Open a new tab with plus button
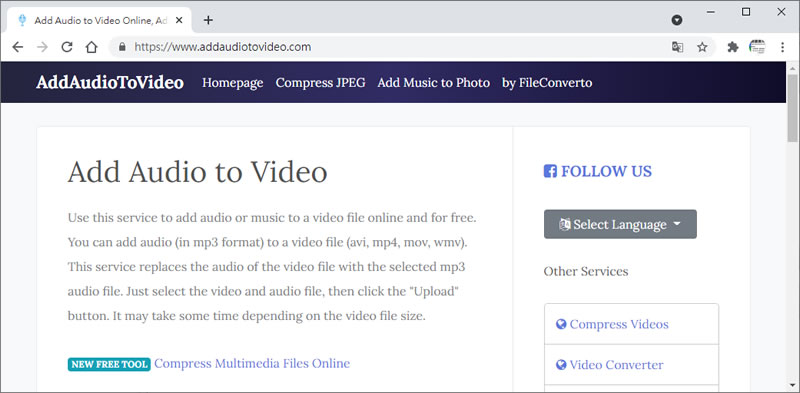The height and width of the screenshot is (393, 800). (208, 20)
